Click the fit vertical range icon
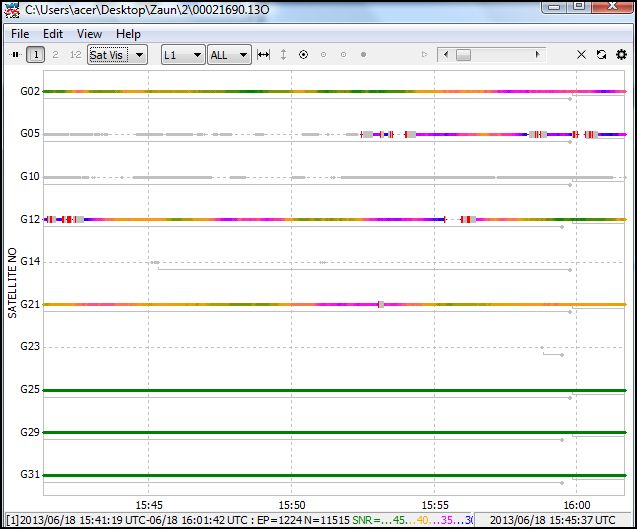 pos(283,55)
